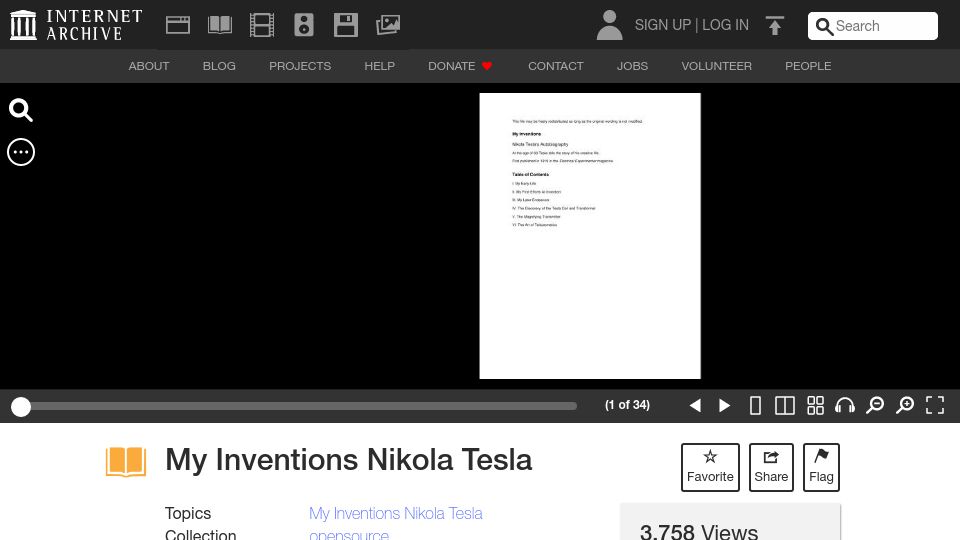Image resolution: width=960 pixels, height=540 pixels.
Task: Open the PEOPLE menu item
Action: 808,66
